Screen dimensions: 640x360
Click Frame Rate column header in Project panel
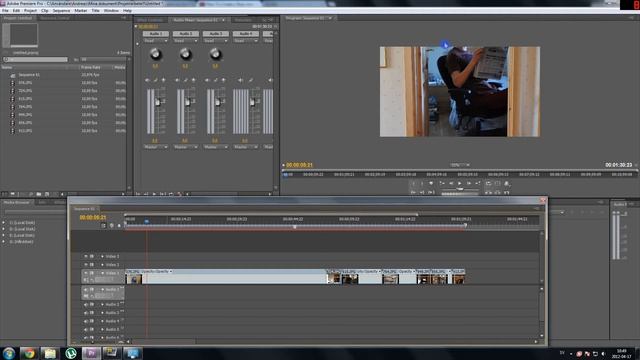coord(91,67)
